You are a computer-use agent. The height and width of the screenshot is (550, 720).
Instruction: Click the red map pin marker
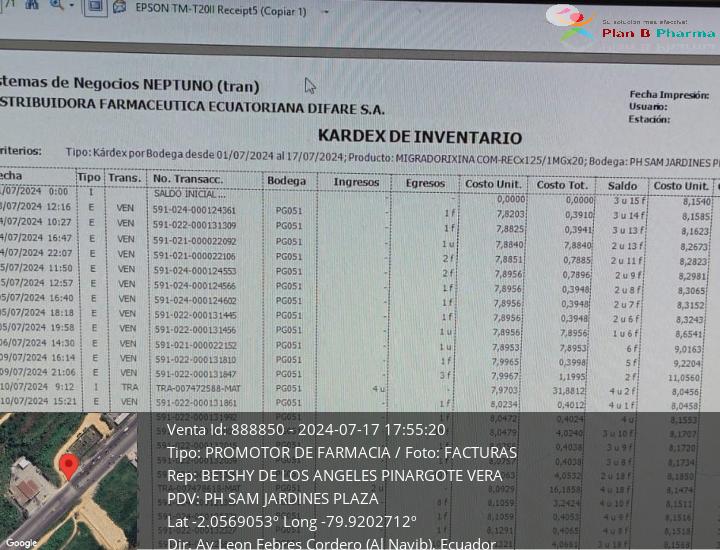(x=69, y=466)
